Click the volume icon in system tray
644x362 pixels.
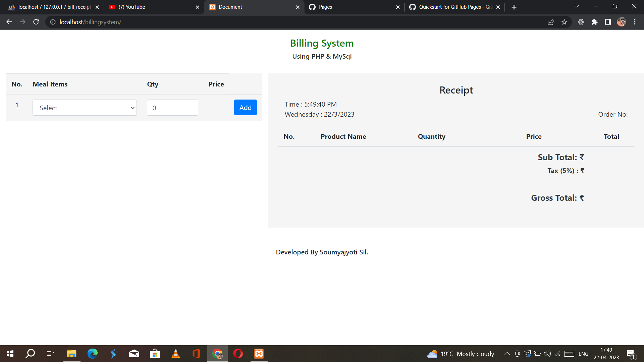coord(547,353)
